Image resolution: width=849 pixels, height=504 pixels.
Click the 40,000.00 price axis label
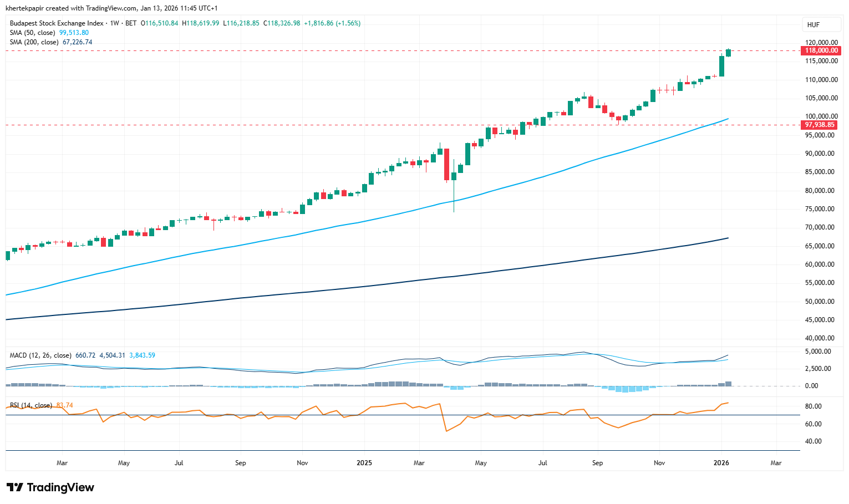(x=820, y=338)
